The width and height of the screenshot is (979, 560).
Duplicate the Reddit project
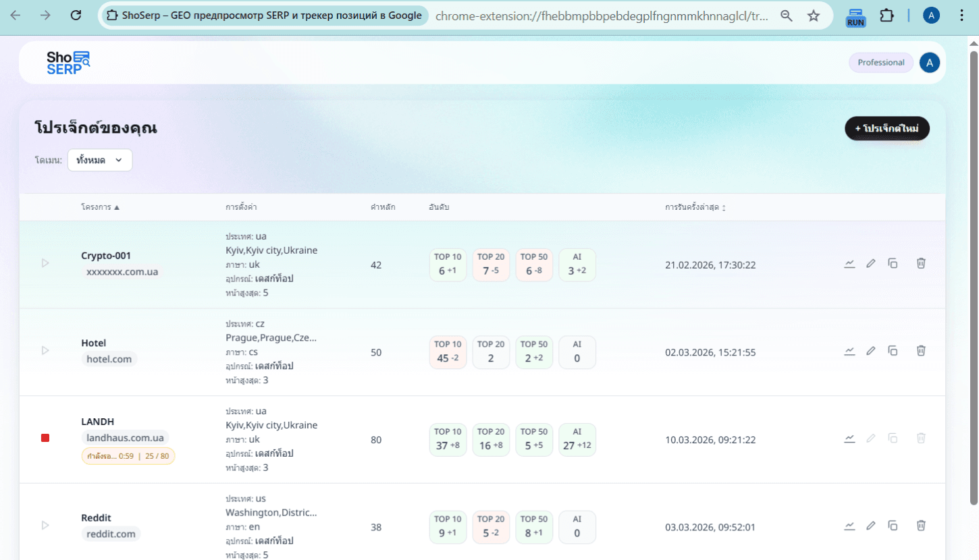893,526
